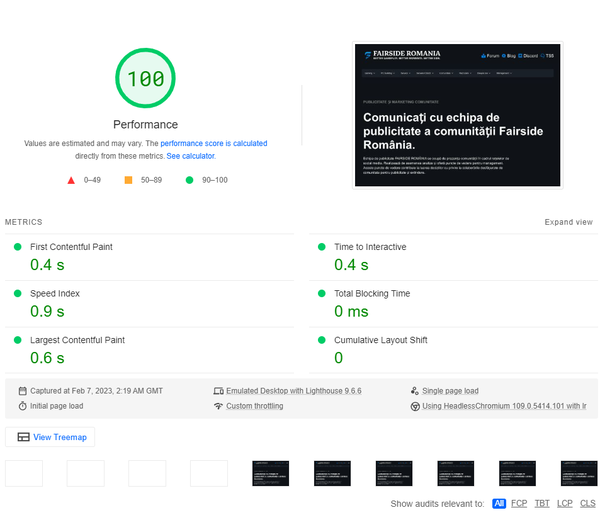Viewport: 600px width, 515px height.
Task: Click green dot beside Cumulative Layout Shift
Action: tap(322, 340)
